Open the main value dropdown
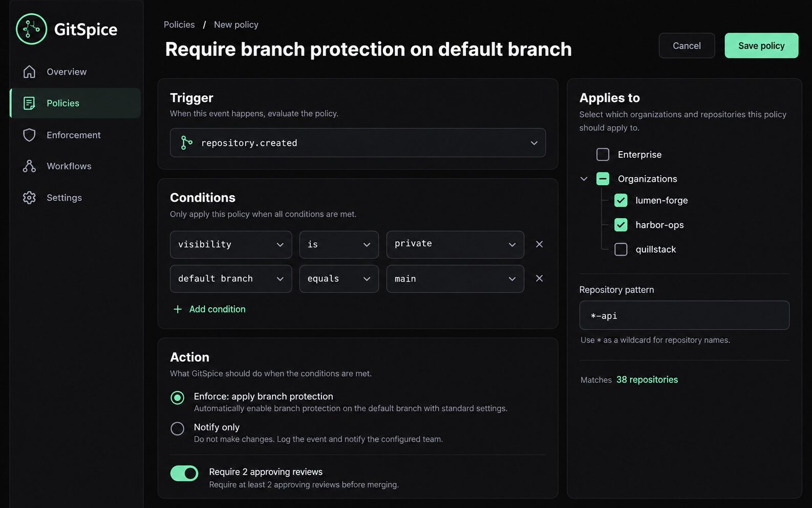Viewport: 812px width, 508px height. 455,279
